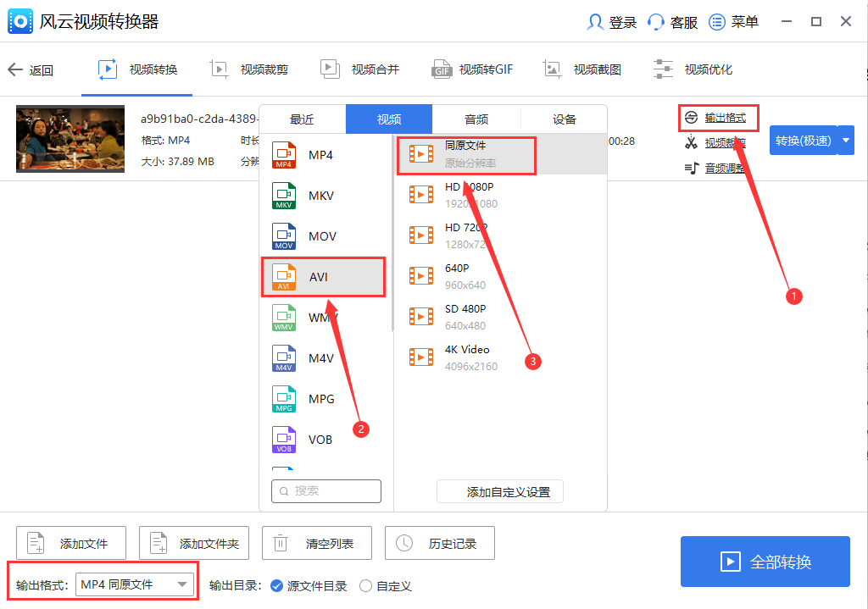The image size is (868, 609).
Task: Switch to the 音频 tab
Action: [x=476, y=119]
